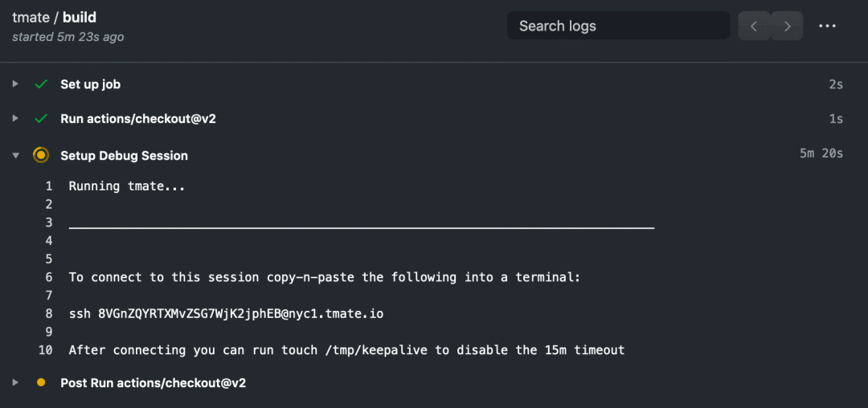Go to next search result arrow
868x408 pixels.
[787, 26]
